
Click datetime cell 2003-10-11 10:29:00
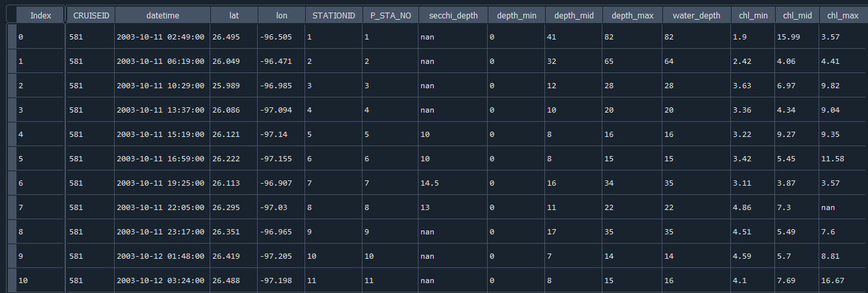pyautogui.click(x=162, y=85)
